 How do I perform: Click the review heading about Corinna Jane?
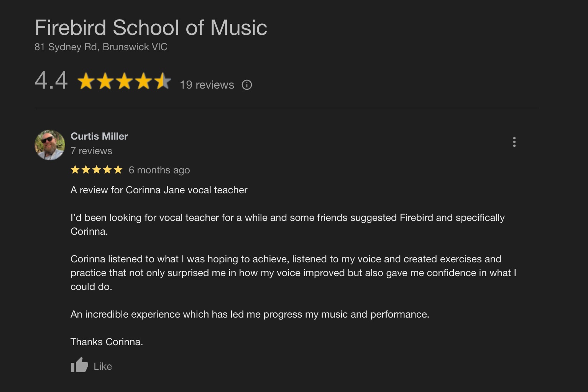coord(159,190)
